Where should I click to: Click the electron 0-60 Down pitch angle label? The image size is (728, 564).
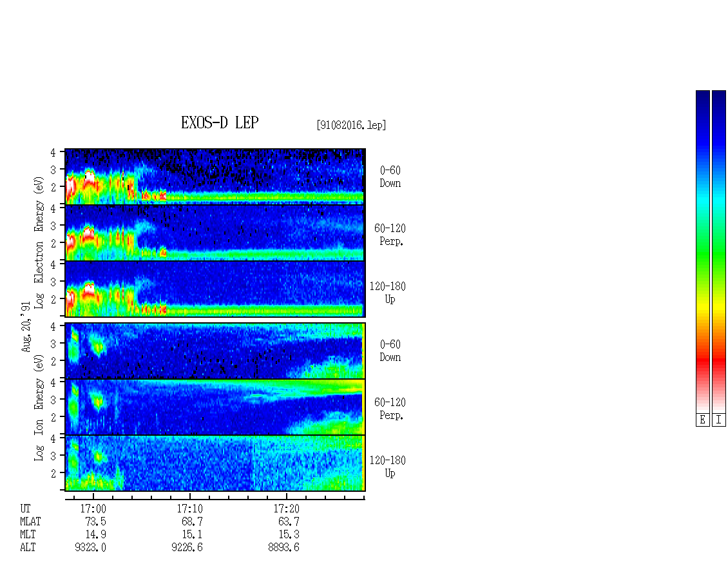(x=390, y=177)
